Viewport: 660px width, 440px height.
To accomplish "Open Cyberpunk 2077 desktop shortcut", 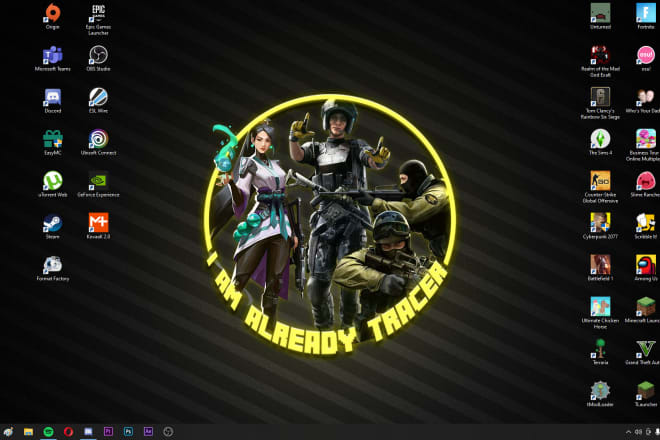I will pos(600,222).
